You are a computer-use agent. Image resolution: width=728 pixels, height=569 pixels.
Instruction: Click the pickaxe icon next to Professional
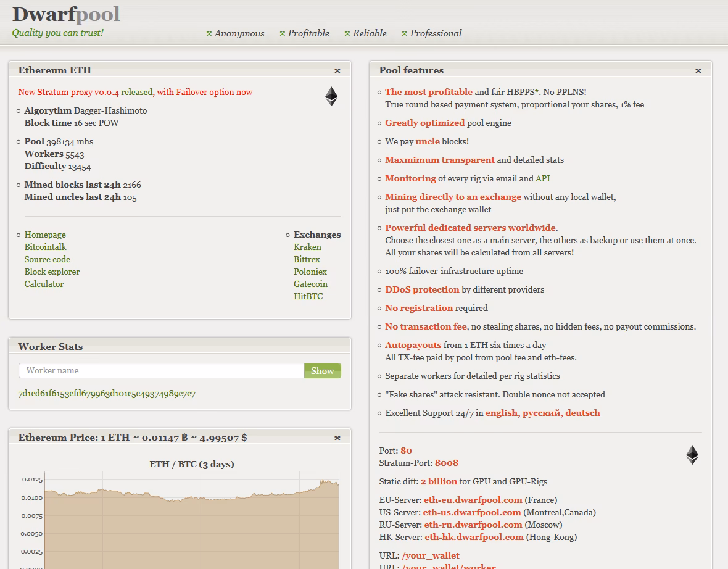[x=405, y=34]
